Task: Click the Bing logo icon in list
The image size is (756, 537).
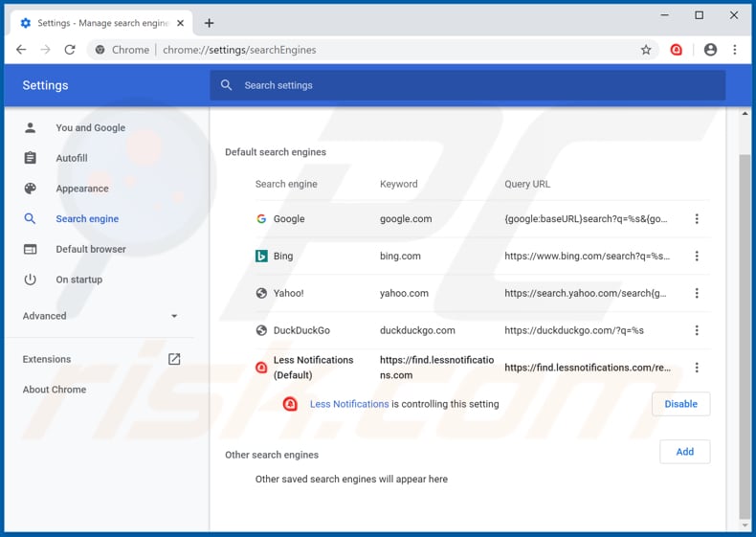Action: coord(261,257)
